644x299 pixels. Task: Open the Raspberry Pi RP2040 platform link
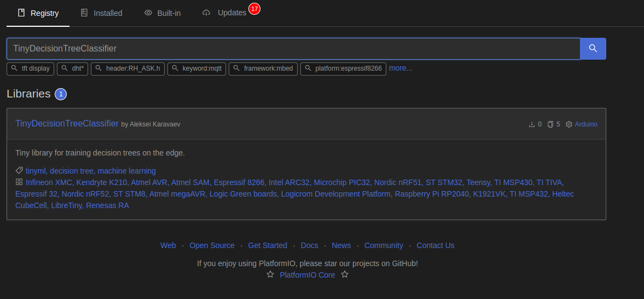point(432,194)
